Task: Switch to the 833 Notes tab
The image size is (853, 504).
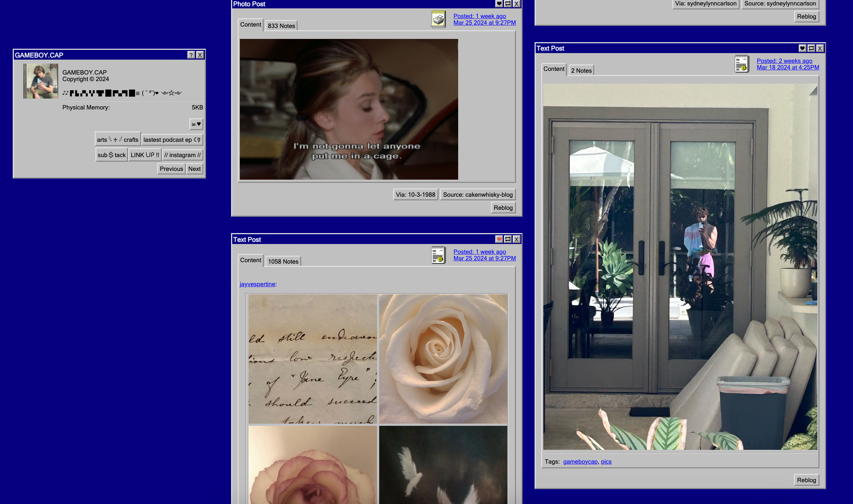Action: 281,26
